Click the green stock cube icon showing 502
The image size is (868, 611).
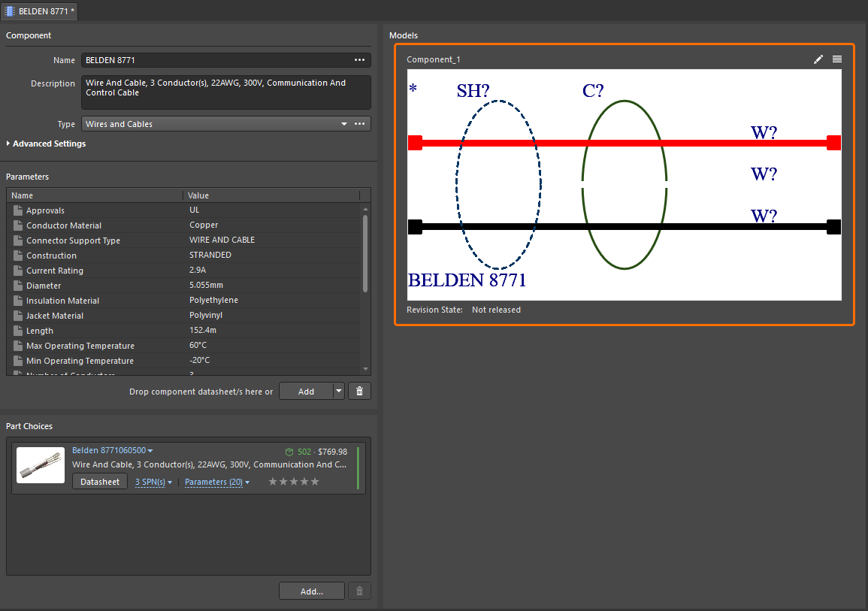(289, 452)
